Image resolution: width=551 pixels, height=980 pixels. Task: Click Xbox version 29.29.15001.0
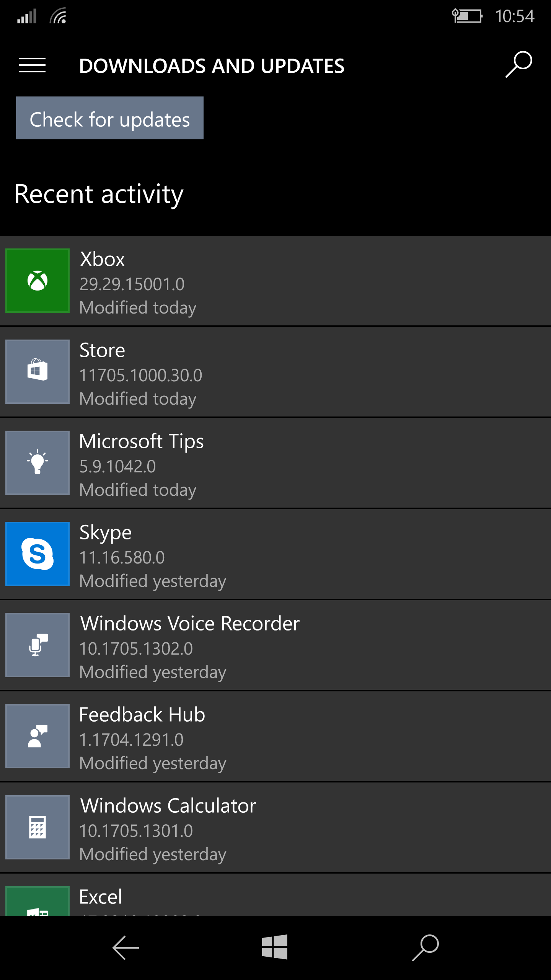click(x=132, y=284)
